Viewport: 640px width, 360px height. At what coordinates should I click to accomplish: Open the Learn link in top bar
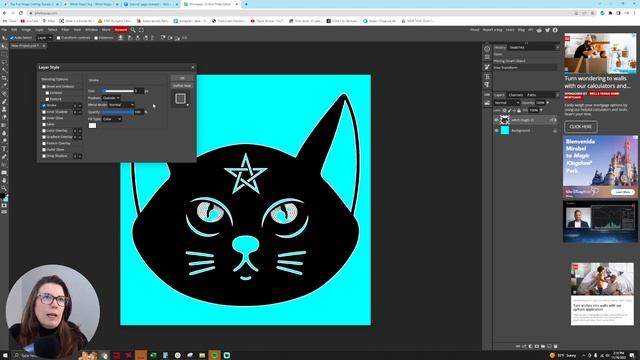(510, 30)
